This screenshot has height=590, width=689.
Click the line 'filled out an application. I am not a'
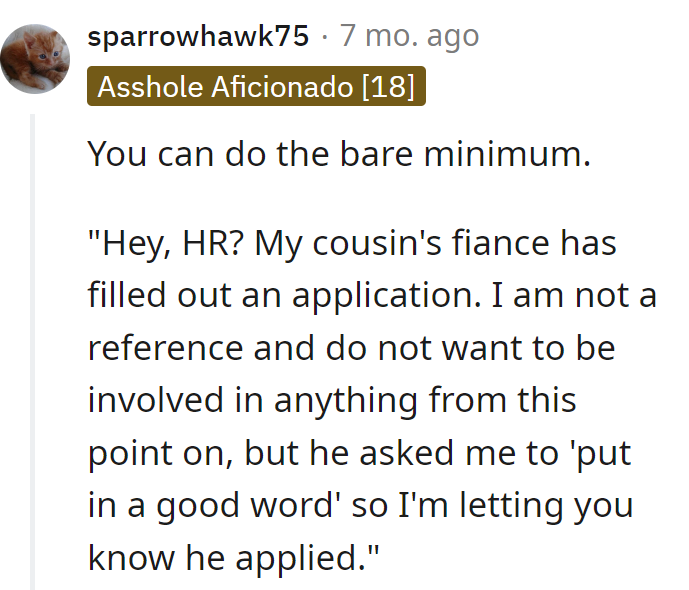pyautogui.click(x=372, y=298)
